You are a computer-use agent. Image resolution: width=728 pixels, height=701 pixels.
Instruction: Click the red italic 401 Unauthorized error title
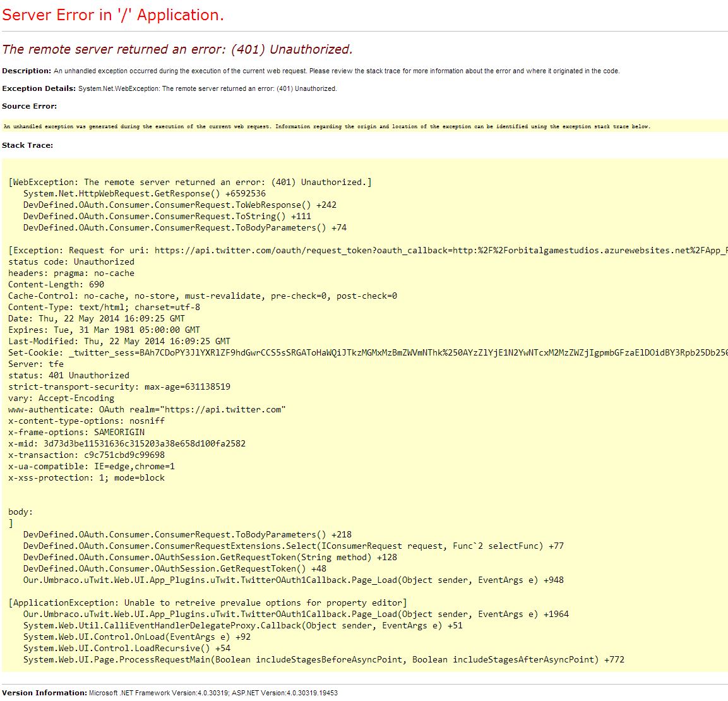pyautogui.click(x=177, y=49)
